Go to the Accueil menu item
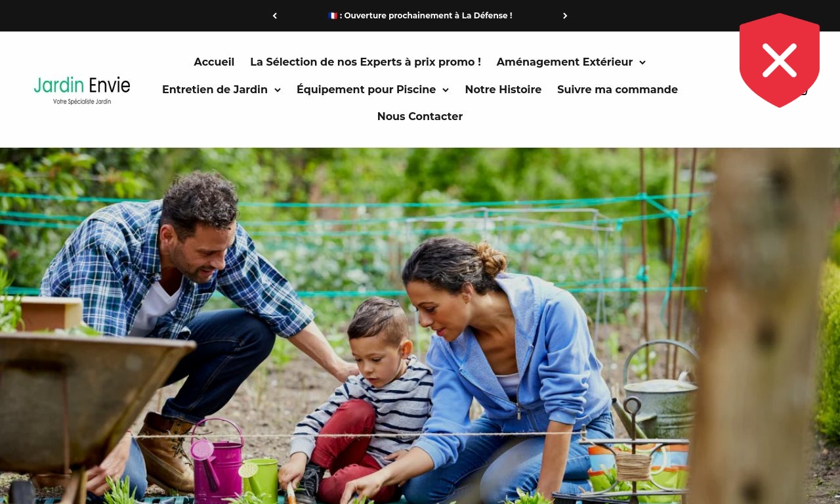The width and height of the screenshot is (840, 504). (x=214, y=62)
